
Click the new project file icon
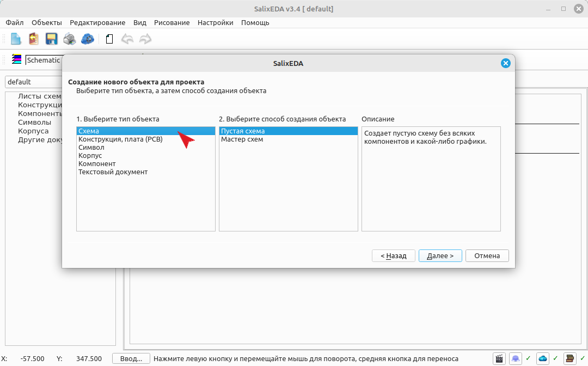point(16,39)
